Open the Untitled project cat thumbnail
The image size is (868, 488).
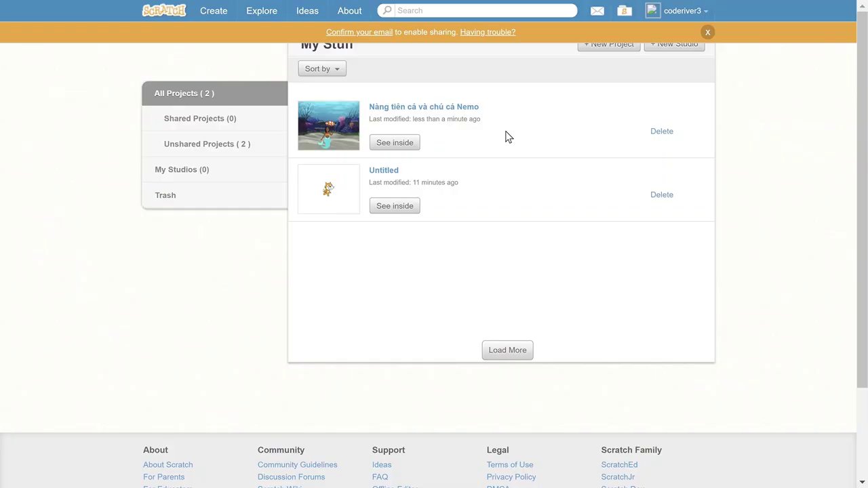(x=329, y=189)
